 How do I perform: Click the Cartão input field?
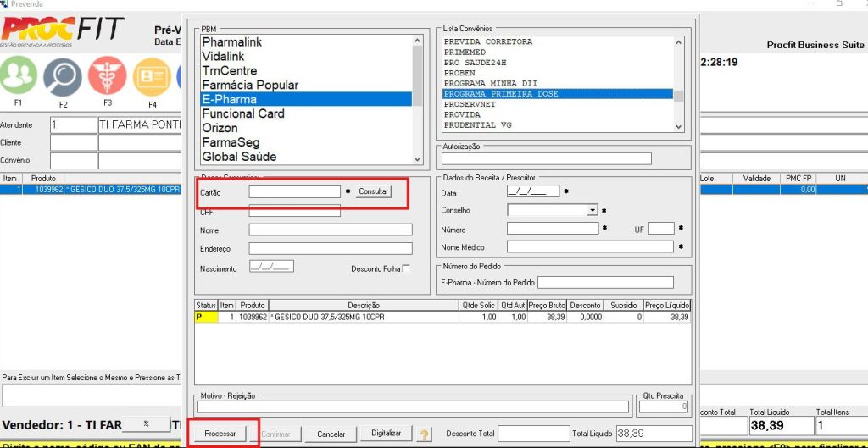click(x=294, y=192)
